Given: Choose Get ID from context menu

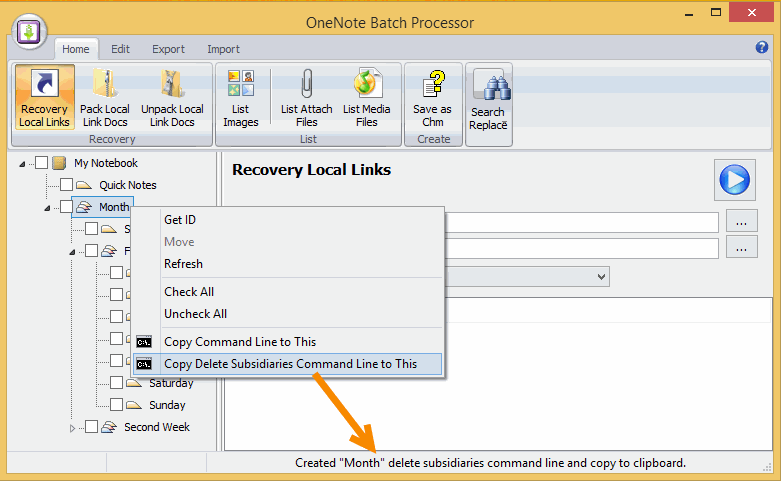Looking at the screenshot, I should click(x=287, y=220).
